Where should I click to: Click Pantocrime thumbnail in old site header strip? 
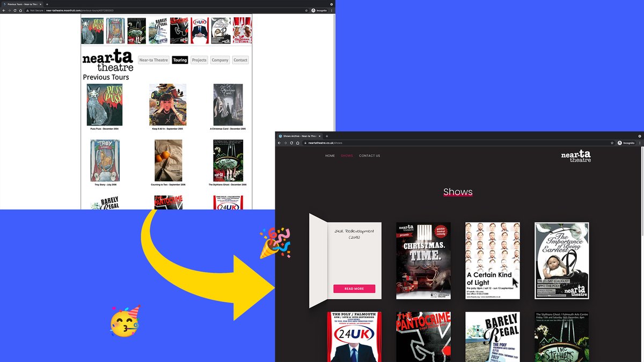pos(179,31)
